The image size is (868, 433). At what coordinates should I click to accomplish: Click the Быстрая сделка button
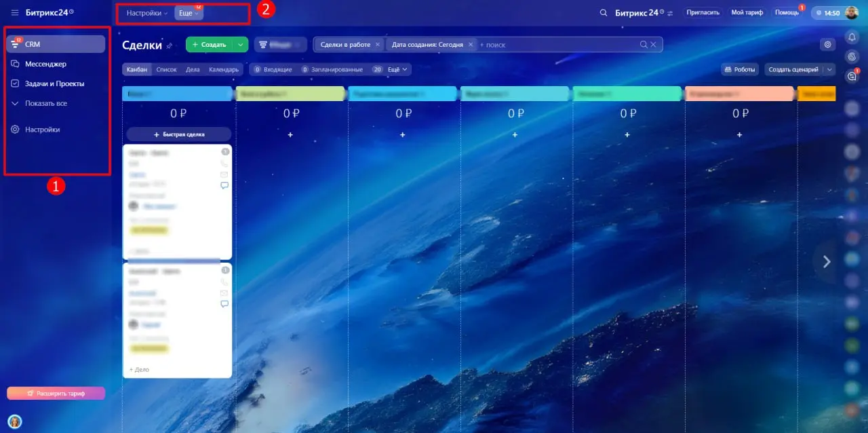pyautogui.click(x=179, y=134)
